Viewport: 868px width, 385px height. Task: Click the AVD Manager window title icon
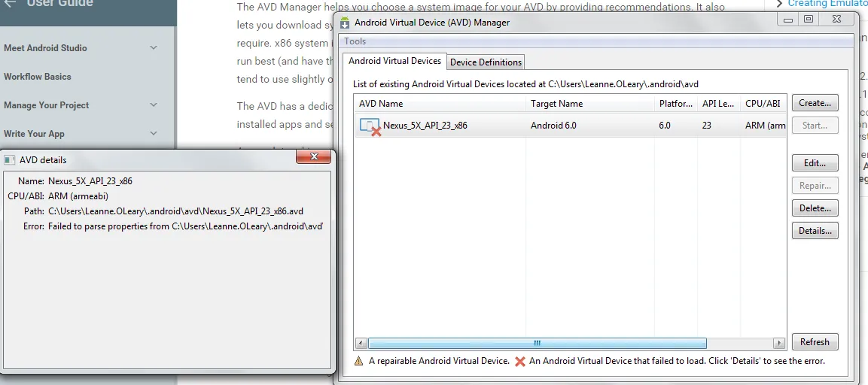click(x=345, y=23)
